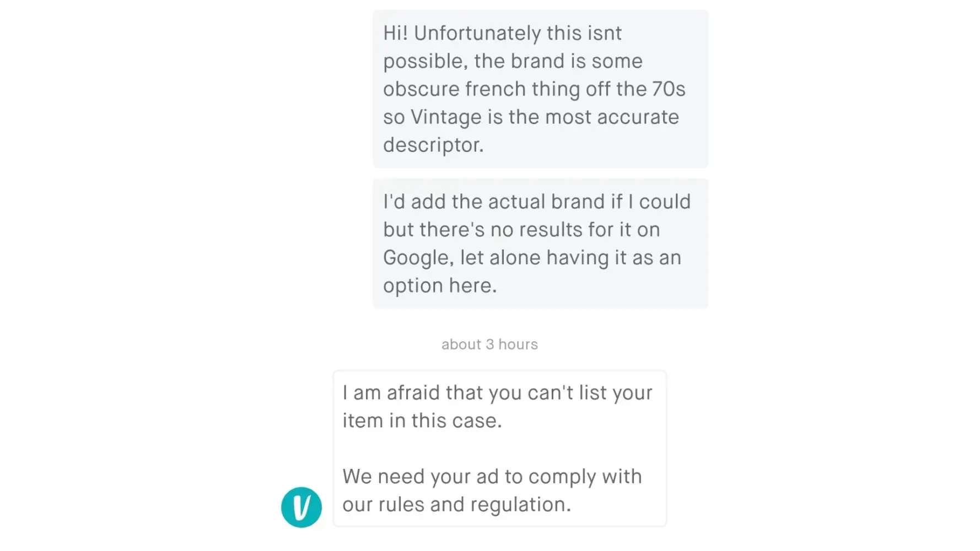The width and height of the screenshot is (980, 551).
Task: Click the text "option here." in the second message
Action: point(440,285)
